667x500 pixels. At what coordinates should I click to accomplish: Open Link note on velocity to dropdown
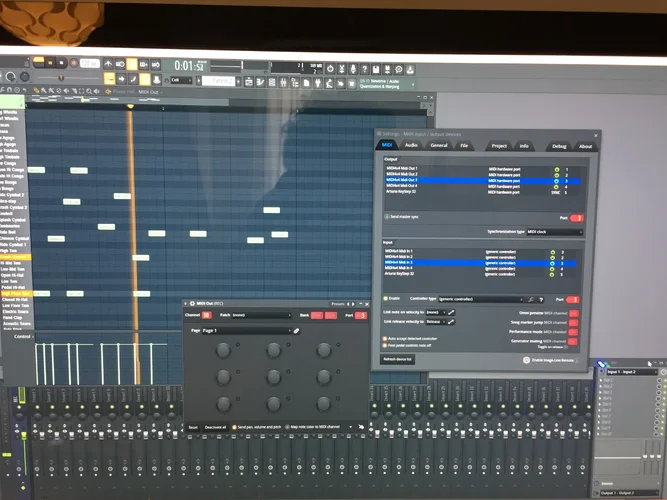[436, 312]
